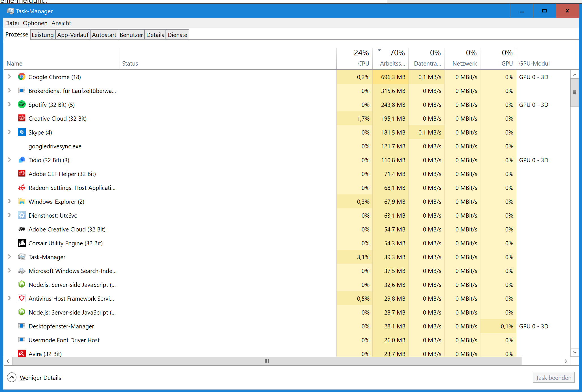582x392 pixels.
Task: Select Corsair Utility Engine icon
Action: (x=22, y=243)
